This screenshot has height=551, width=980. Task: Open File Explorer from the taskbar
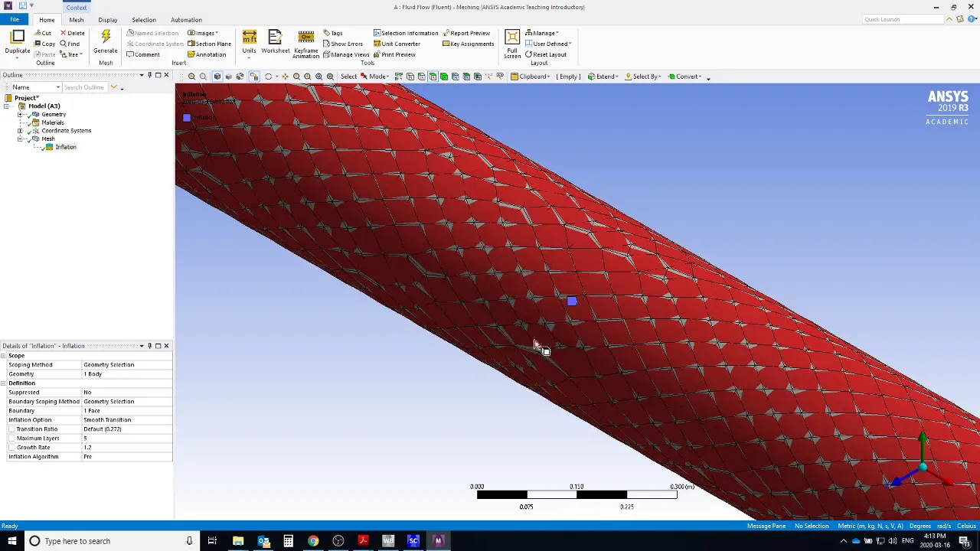(x=238, y=541)
